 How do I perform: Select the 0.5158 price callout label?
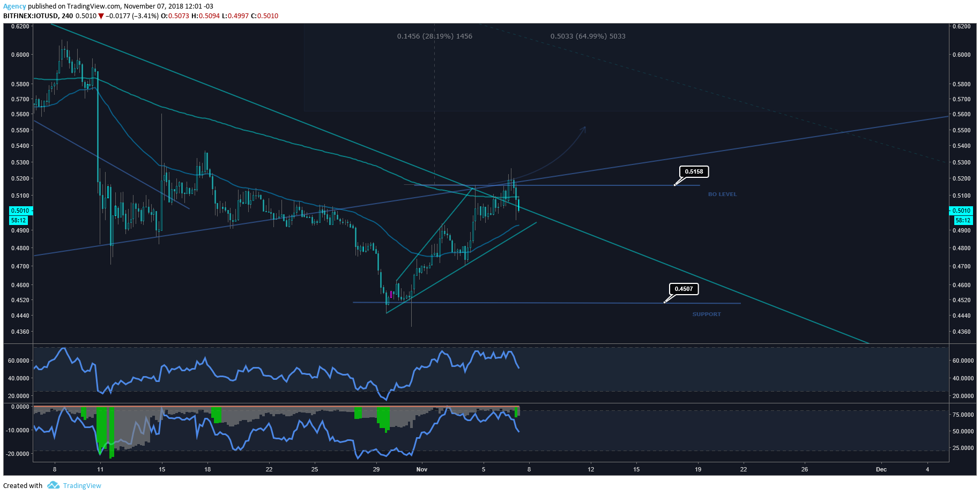[694, 171]
